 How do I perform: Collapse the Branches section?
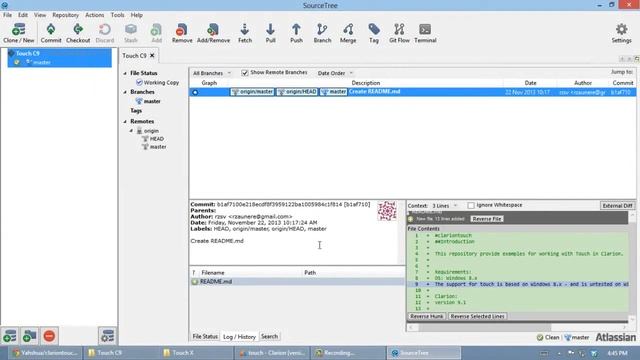(125, 92)
